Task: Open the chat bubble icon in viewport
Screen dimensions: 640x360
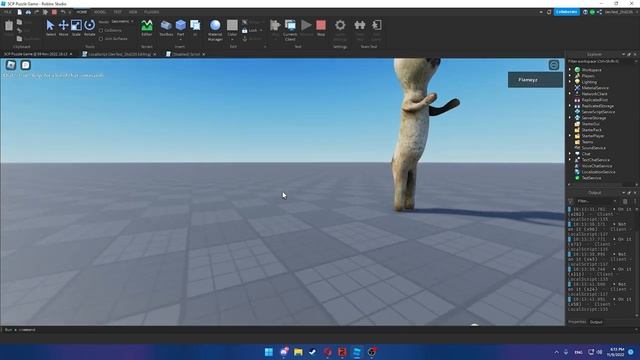Action: click(x=26, y=65)
